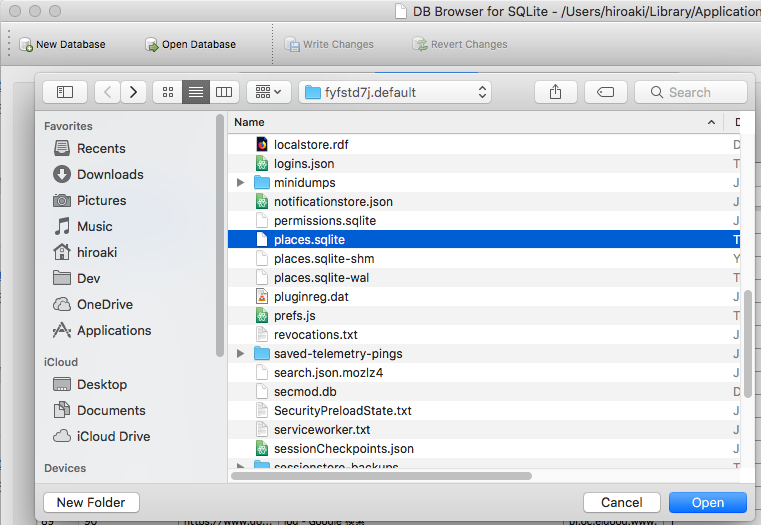Switch to column view

(x=224, y=92)
